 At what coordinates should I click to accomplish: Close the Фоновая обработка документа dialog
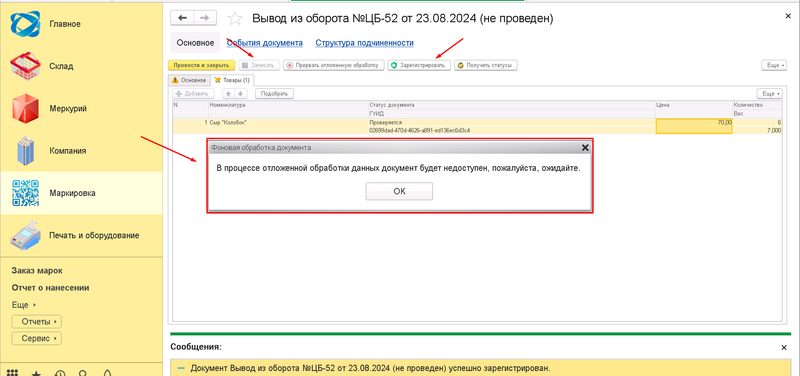coord(585,147)
